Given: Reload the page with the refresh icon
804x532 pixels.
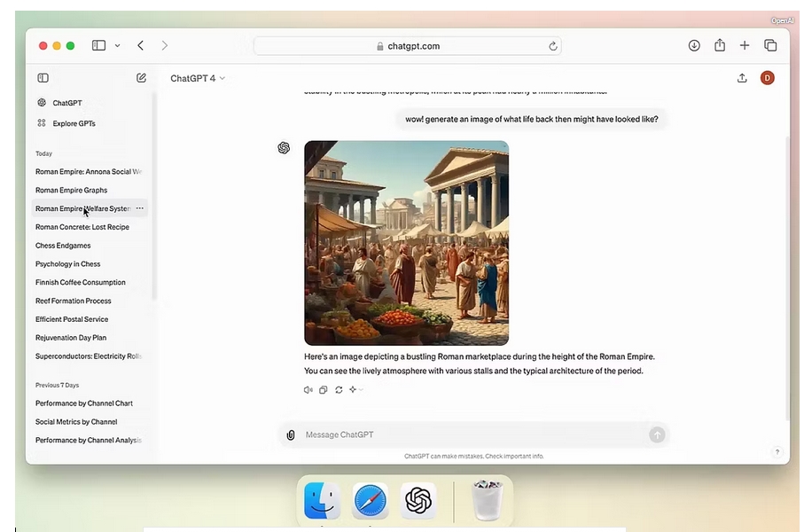Looking at the screenshot, I should tap(553, 46).
